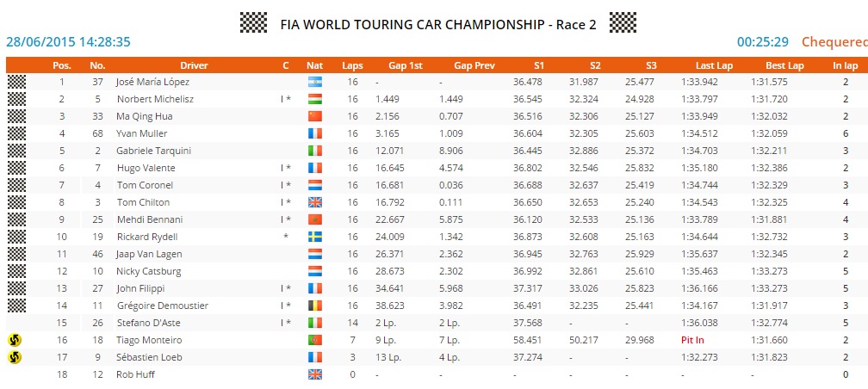
Task: Click the yellow status icon for Sébastien Loeb
Action: point(15,357)
